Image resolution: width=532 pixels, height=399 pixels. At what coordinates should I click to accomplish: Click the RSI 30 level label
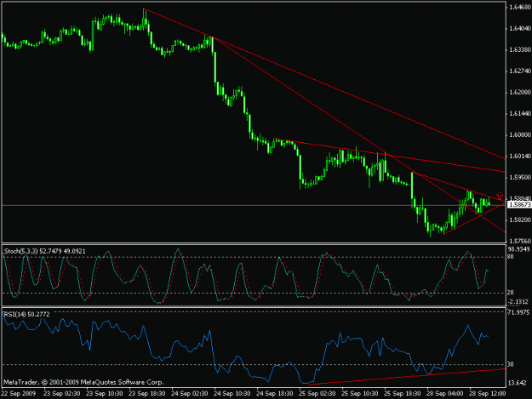[x=511, y=364]
